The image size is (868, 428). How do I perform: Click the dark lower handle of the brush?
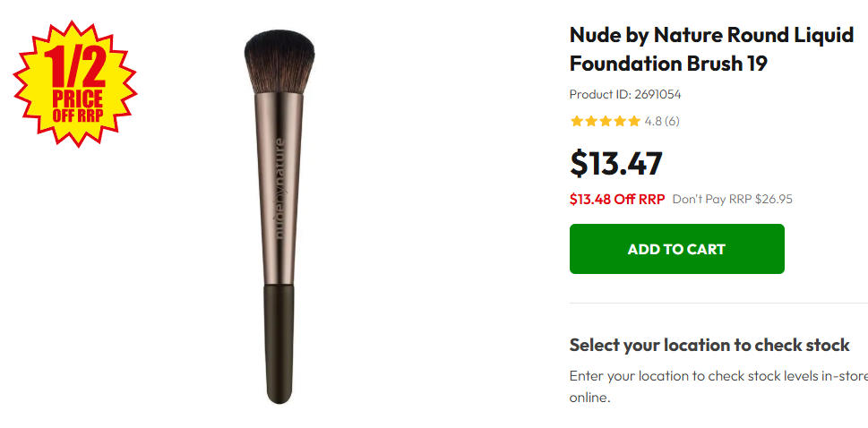(279, 340)
